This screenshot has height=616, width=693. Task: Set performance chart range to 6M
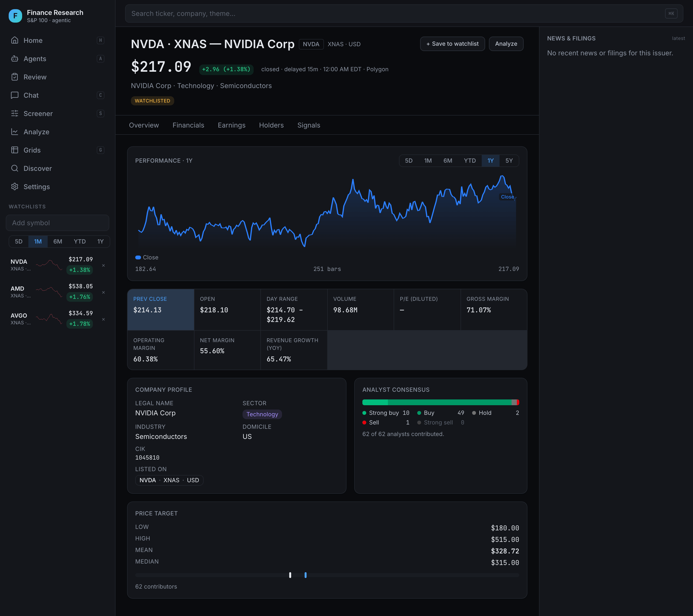(448, 161)
